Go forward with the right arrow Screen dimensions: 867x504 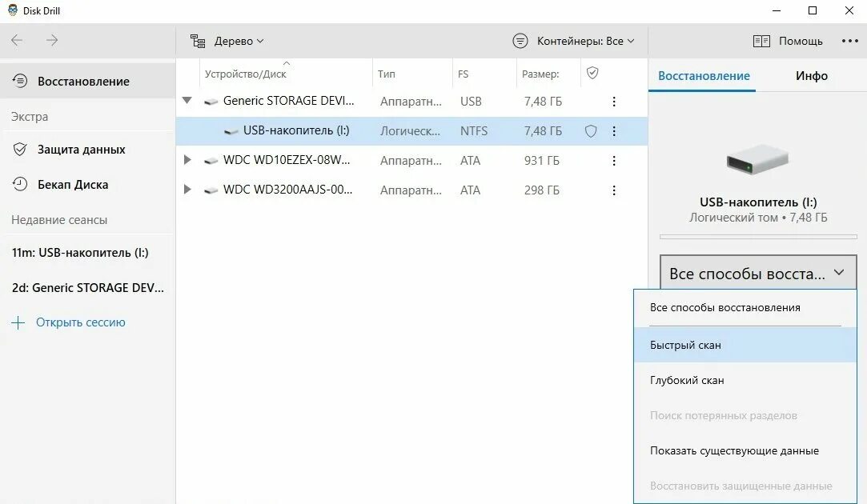click(52, 40)
